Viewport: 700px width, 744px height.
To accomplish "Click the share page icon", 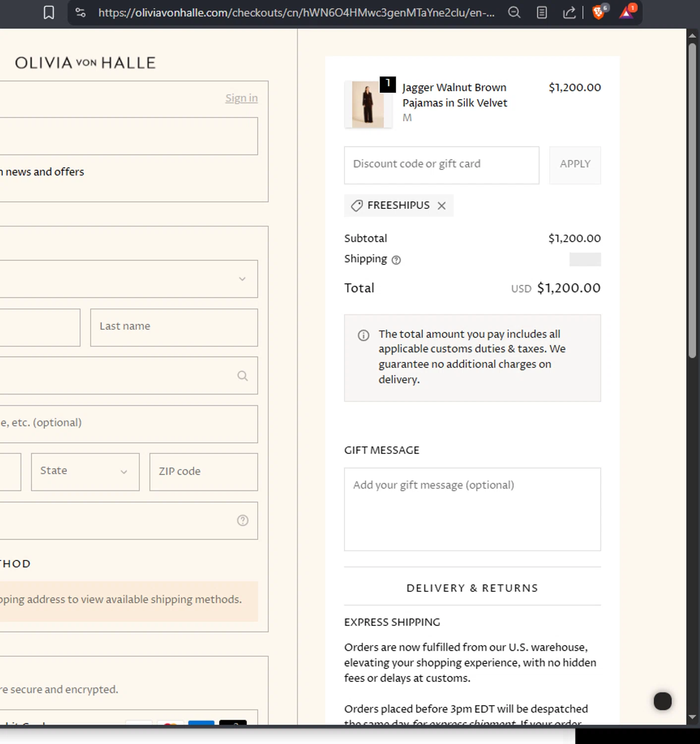I will click(x=569, y=12).
